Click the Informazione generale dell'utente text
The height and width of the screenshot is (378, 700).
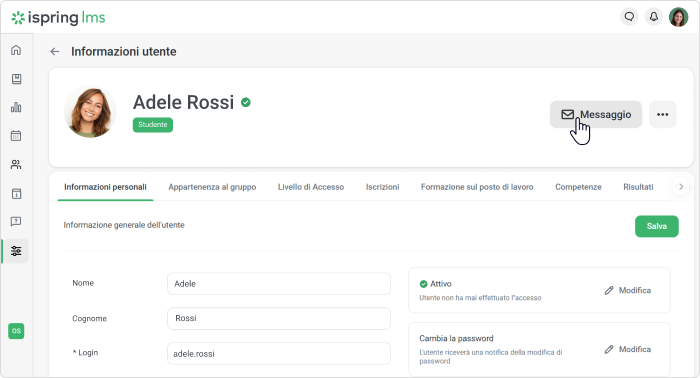pos(124,225)
